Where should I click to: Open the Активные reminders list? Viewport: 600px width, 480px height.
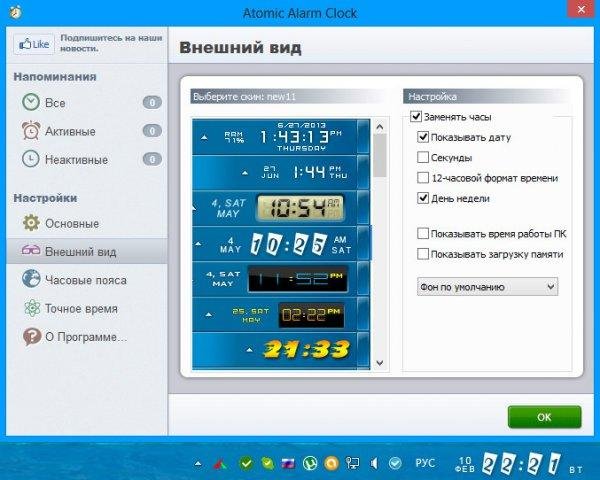87,131
